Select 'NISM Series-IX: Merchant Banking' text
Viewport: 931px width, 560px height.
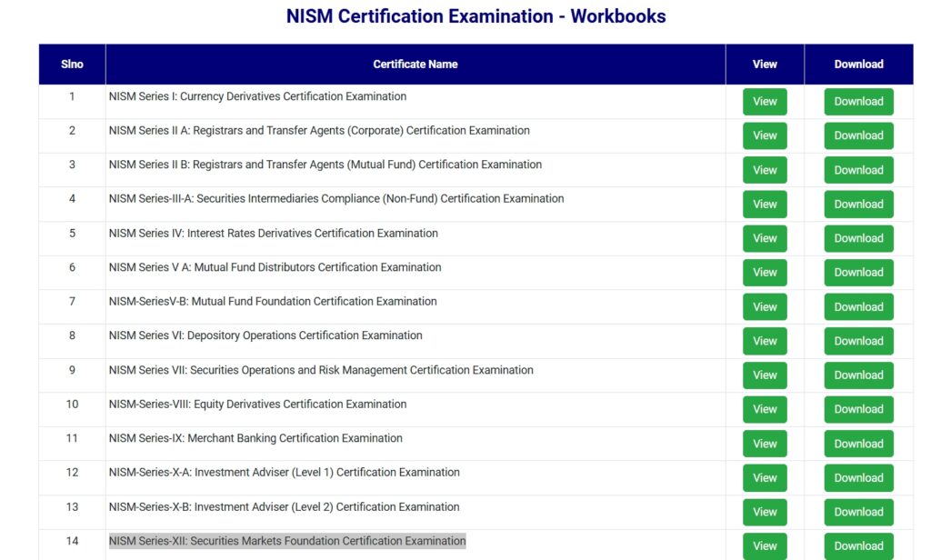pos(255,438)
